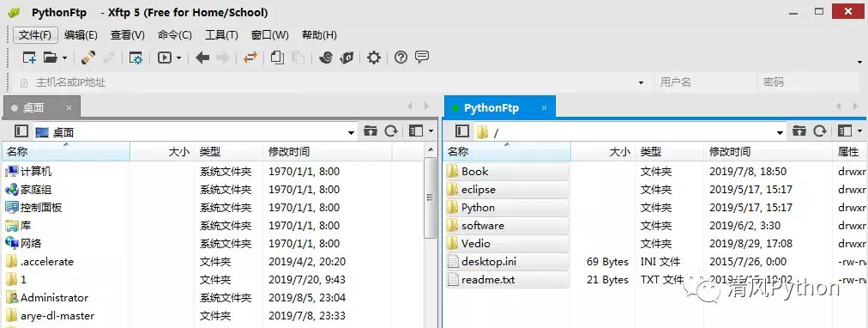The width and height of the screenshot is (868, 328).
Task: Expand the dropdown beside the play-button icon
Action: (178, 58)
